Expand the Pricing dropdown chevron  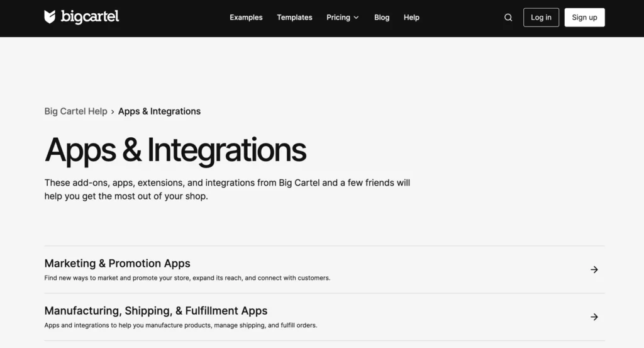pos(356,17)
